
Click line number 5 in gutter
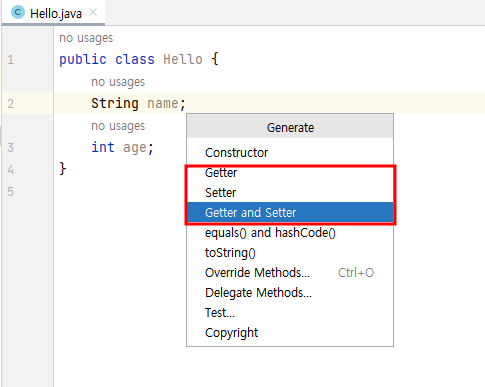tap(11, 192)
